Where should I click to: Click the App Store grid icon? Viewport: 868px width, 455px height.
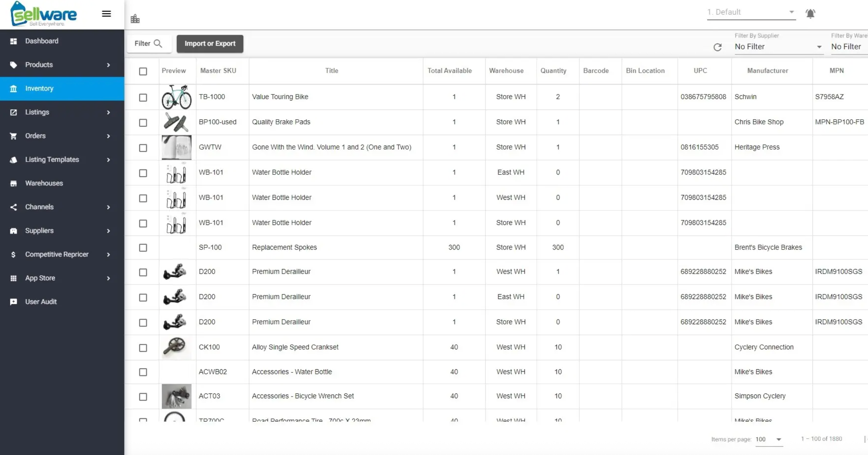pyautogui.click(x=14, y=278)
